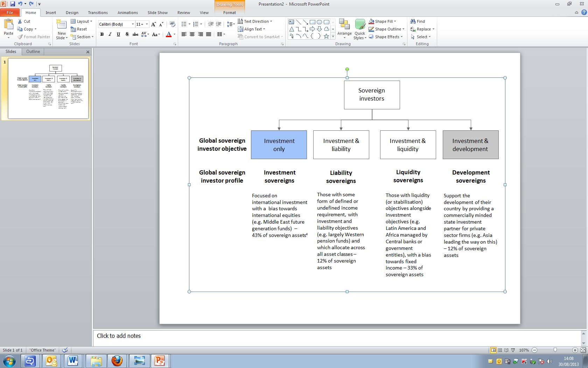The height and width of the screenshot is (368, 588).
Task: Click the Save icon in quick access toolbar
Action: (x=13, y=4)
